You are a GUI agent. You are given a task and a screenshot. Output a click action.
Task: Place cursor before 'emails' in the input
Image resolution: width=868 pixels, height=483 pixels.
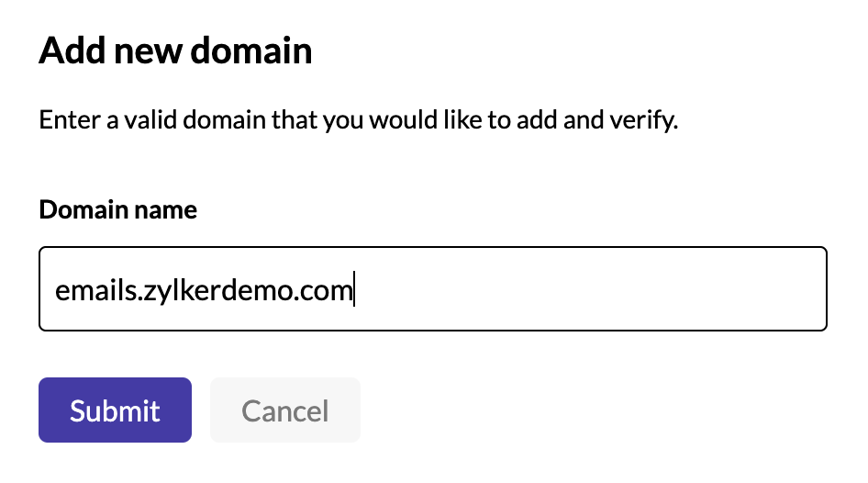[x=55, y=289]
